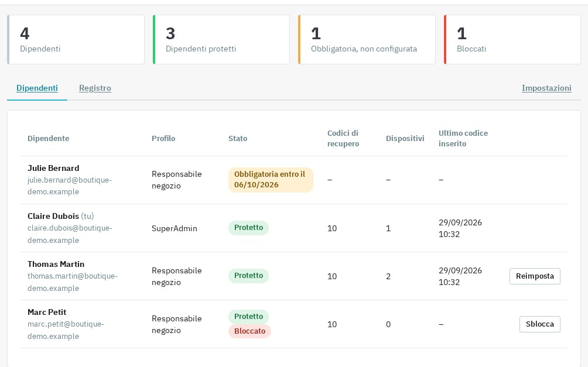
Task: Open the Registro tab
Action: tap(95, 88)
